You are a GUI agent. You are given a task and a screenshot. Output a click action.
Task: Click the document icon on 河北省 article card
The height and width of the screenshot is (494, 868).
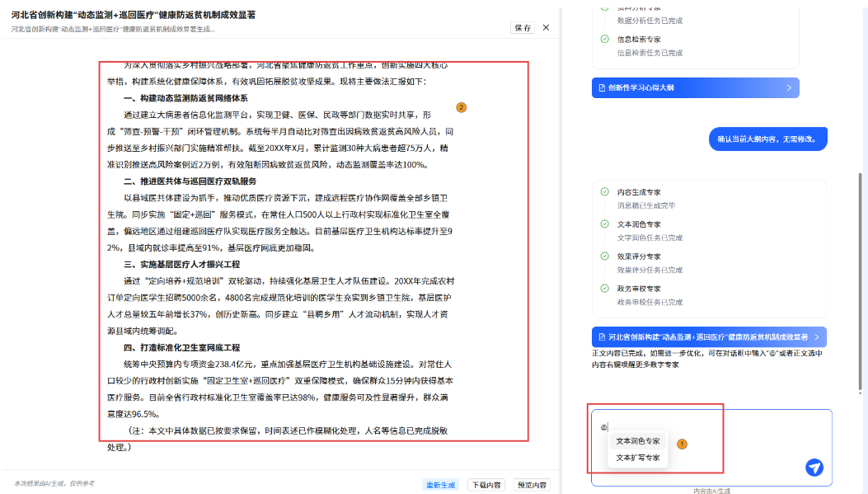[601, 337]
